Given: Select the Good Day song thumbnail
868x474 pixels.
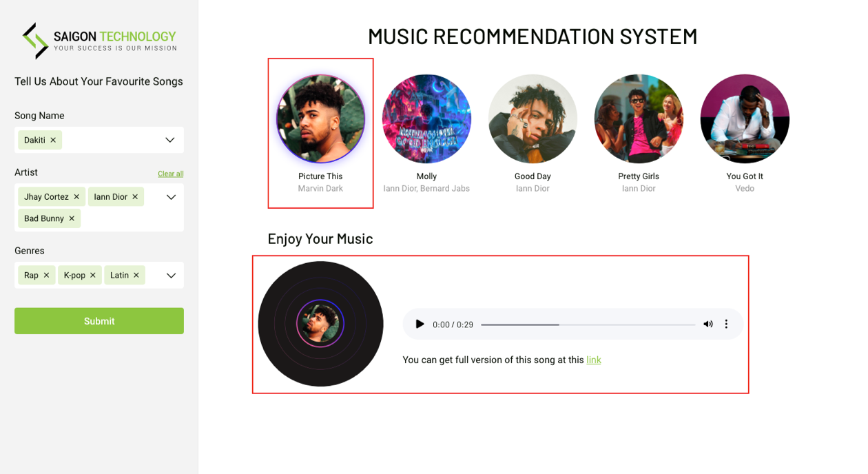Looking at the screenshot, I should (x=533, y=118).
